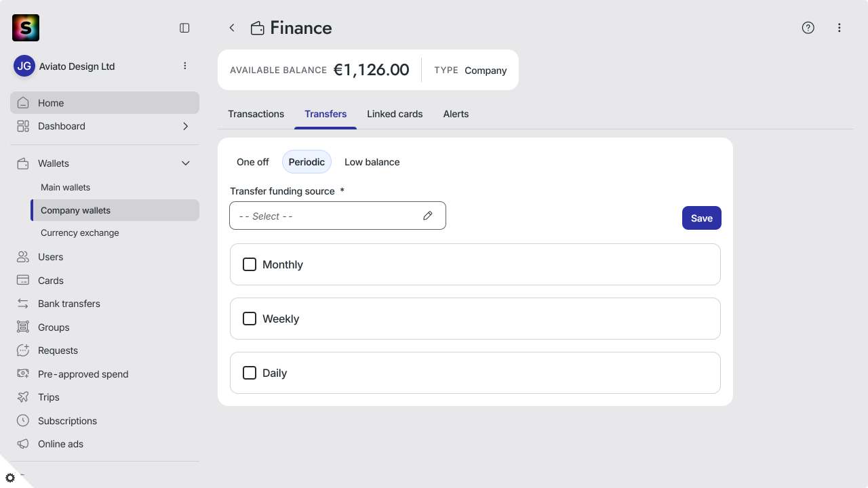Screen dimensions: 868x488
Task: Open Aviato Design Ltd options menu
Action: tap(185, 66)
